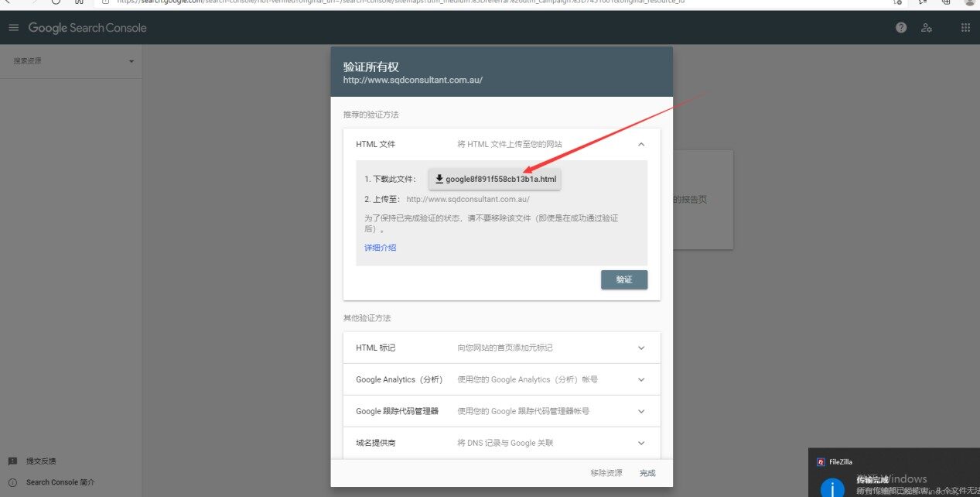This screenshot has width=980, height=497.
Task: Click the FileZilla notification info icon
Action: (x=832, y=488)
